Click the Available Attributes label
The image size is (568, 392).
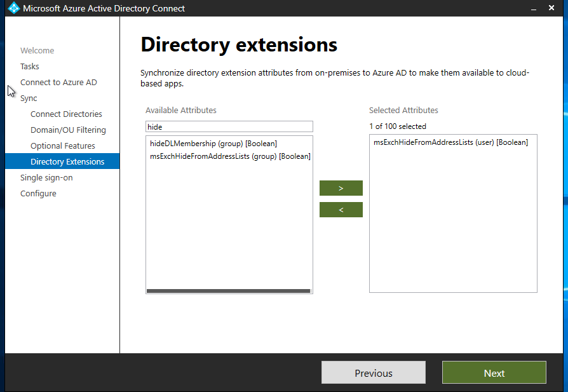tap(181, 110)
